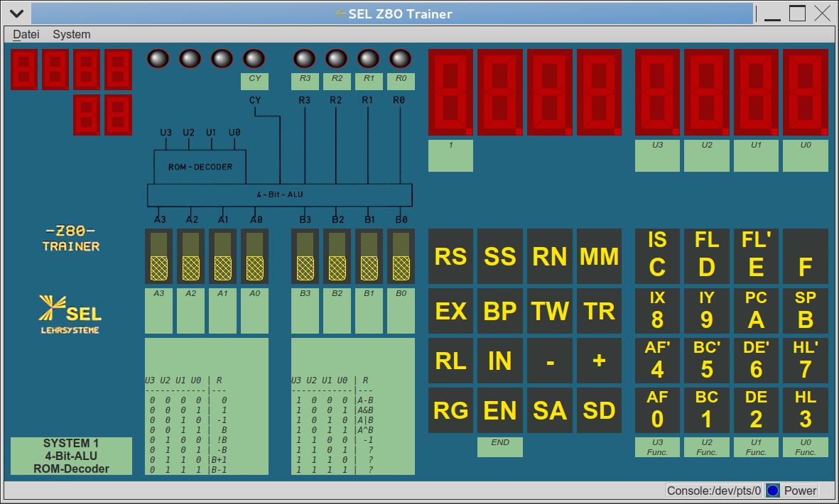Flip the A3 input switch
The image size is (839, 504).
point(158,256)
